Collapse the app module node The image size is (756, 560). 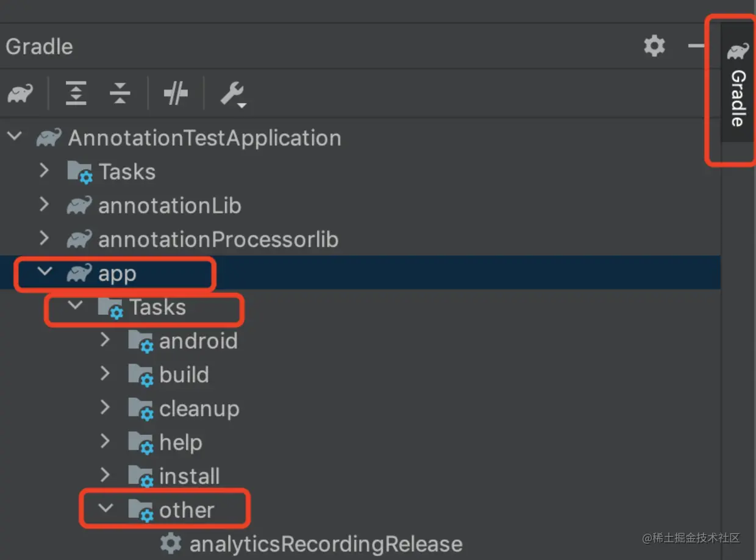coord(45,272)
